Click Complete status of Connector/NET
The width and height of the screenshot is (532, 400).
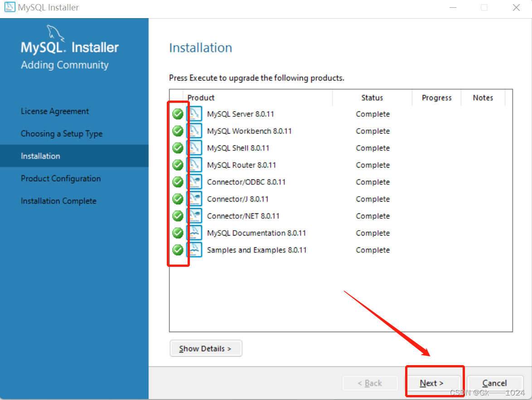(x=372, y=216)
